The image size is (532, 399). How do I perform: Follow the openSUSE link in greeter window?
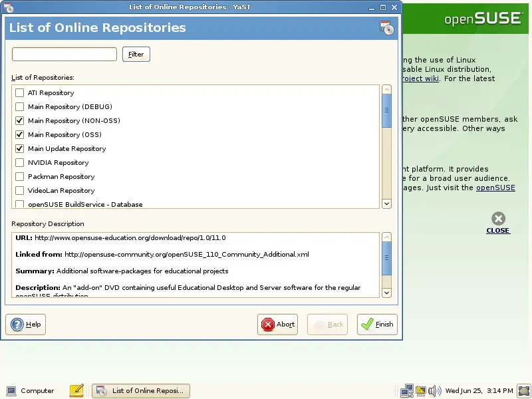495,188
